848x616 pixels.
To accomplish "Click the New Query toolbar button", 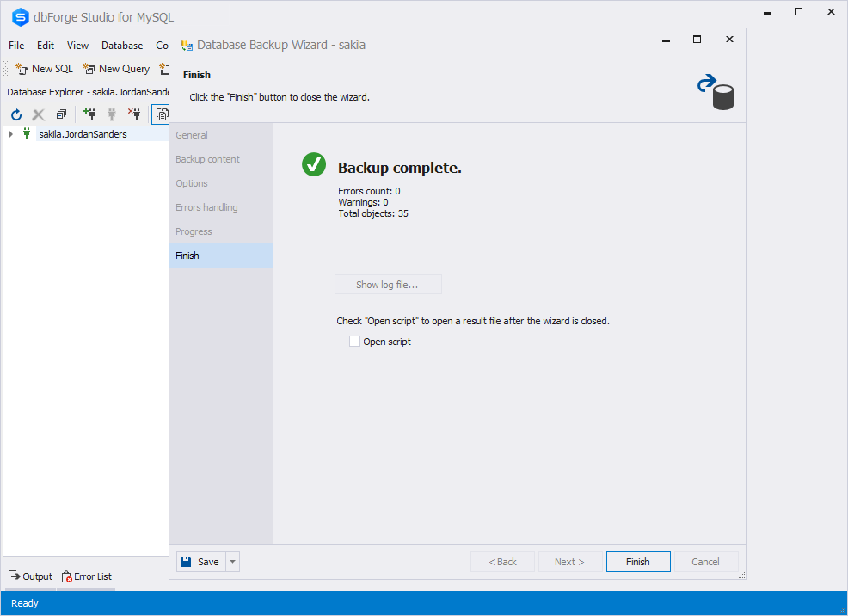I will 116,69.
